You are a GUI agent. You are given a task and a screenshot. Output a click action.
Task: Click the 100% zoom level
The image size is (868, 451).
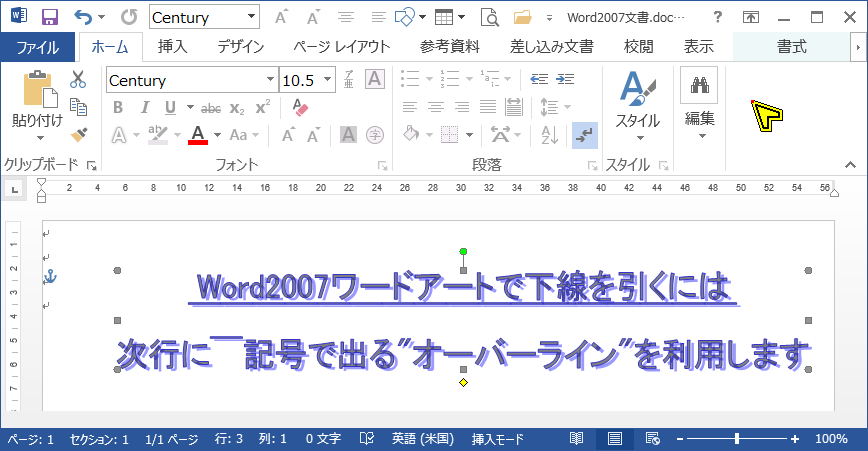pyautogui.click(x=831, y=439)
